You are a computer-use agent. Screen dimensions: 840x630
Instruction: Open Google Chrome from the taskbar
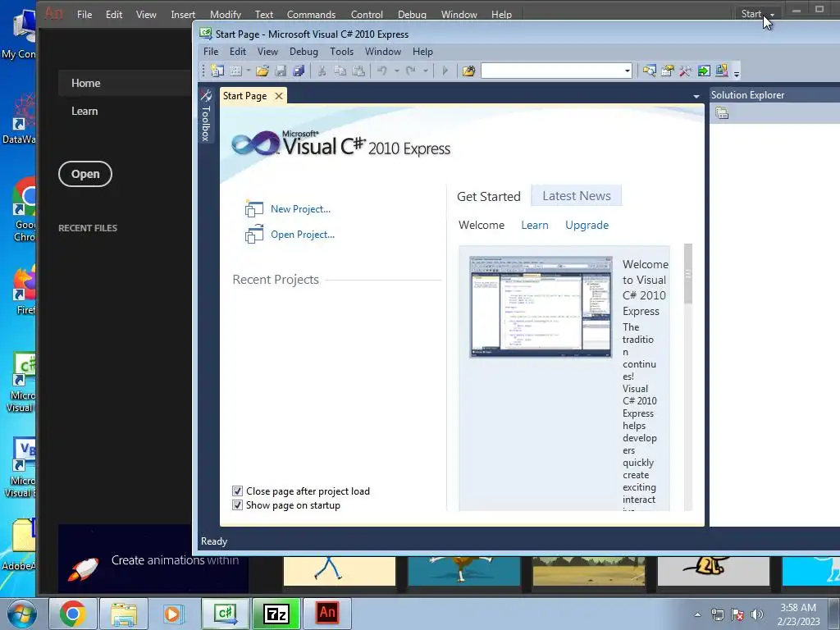(73, 614)
